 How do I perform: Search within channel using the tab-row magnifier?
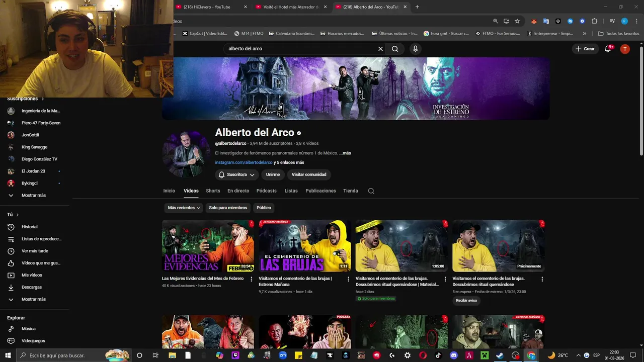371,191
